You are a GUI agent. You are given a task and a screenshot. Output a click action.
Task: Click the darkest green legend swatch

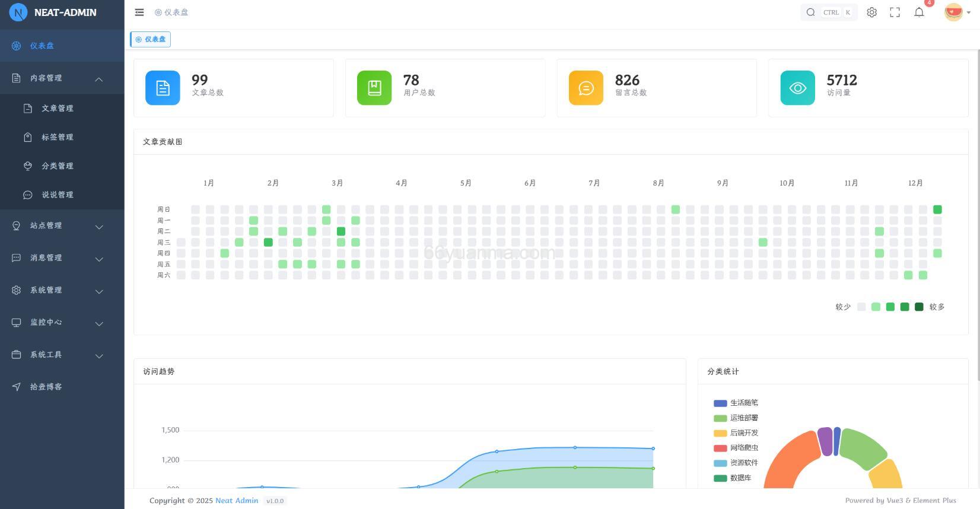coord(919,307)
